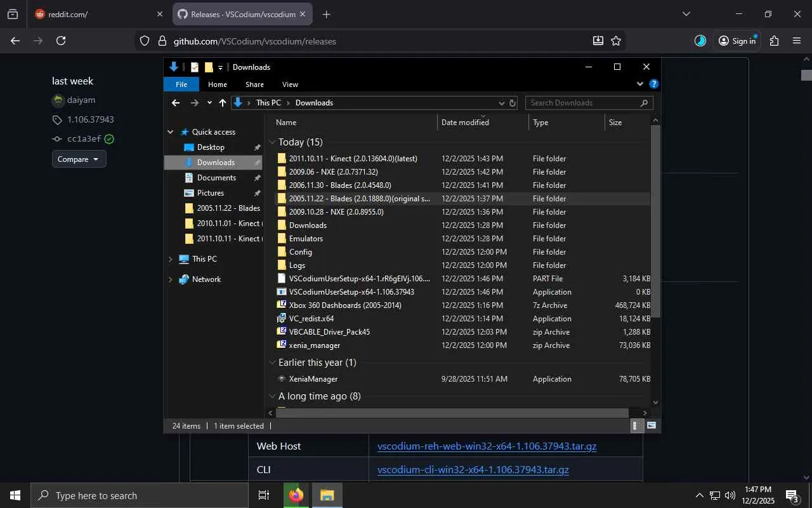Open the Firefox Extensions puzzle icon
This screenshot has width=812, height=508.
click(x=774, y=41)
